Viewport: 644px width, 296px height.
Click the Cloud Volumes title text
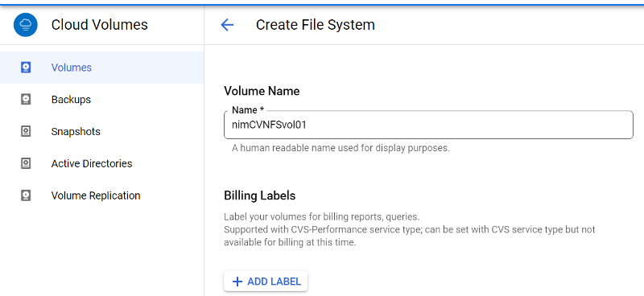(99, 25)
